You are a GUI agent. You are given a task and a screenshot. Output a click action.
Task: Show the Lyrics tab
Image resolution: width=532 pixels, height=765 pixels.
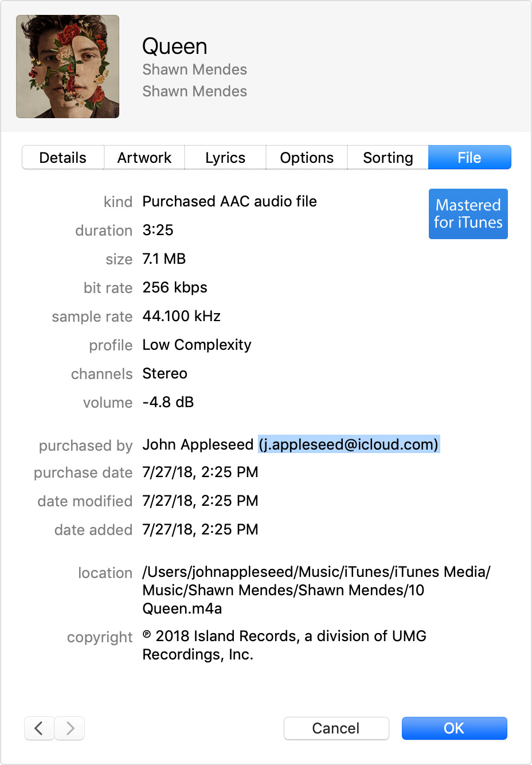tap(225, 158)
